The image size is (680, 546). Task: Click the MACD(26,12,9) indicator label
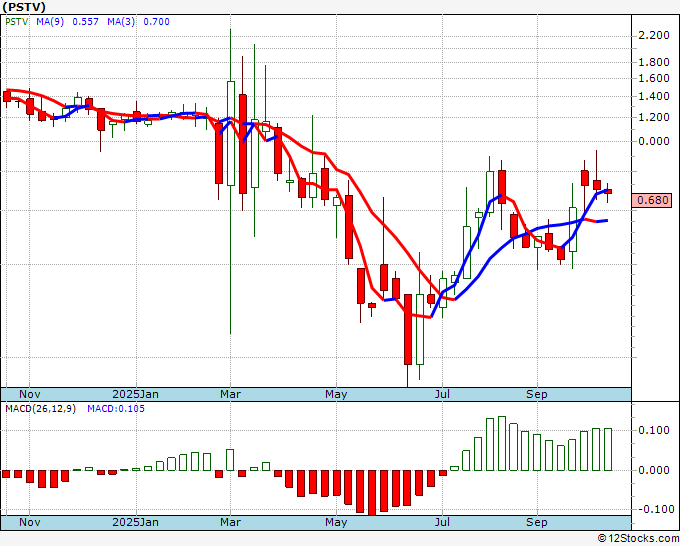point(39,409)
